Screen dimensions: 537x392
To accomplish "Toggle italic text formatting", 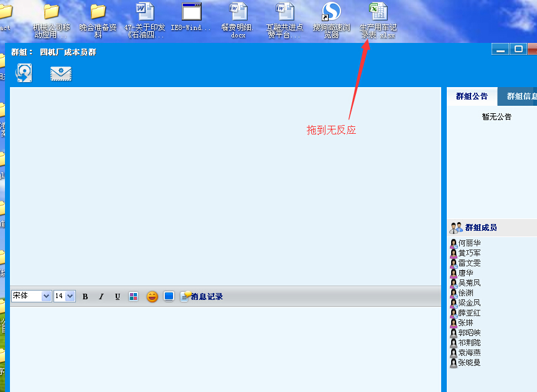I will [101, 296].
